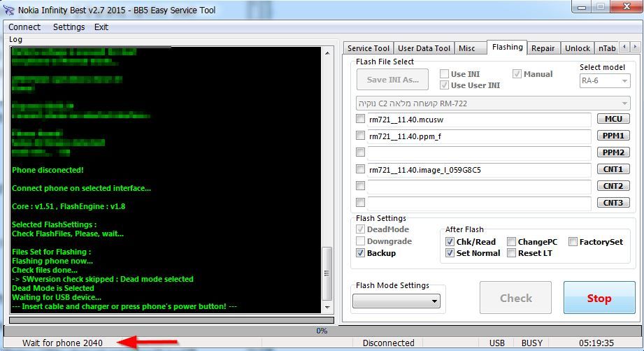Enable the FactorySet checkbox
The width and height of the screenshot is (644, 351).
tap(573, 241)
